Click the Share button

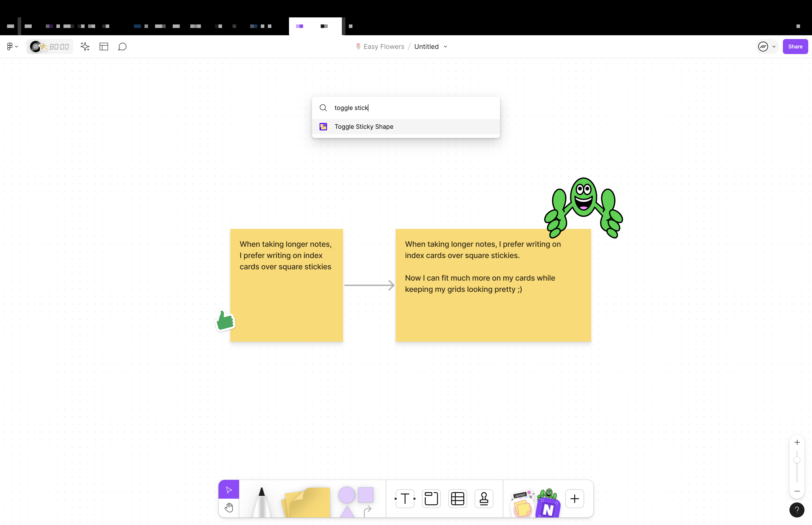pyautogui.click(x=795, y=47)
